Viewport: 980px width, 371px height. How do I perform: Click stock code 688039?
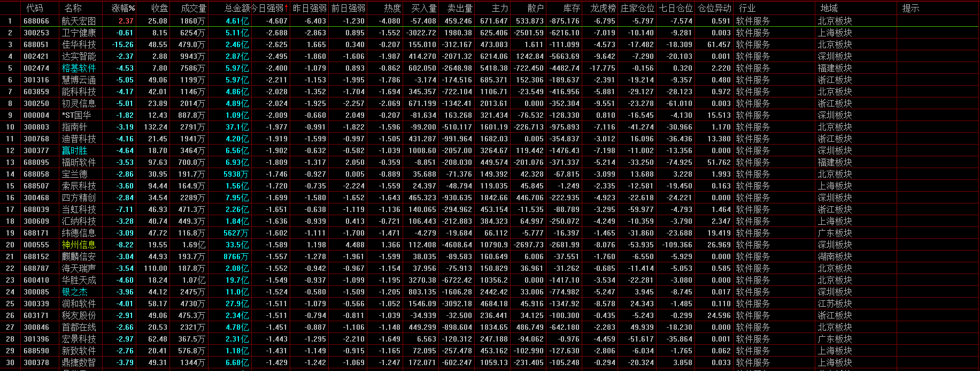click(x=36, y=209)
